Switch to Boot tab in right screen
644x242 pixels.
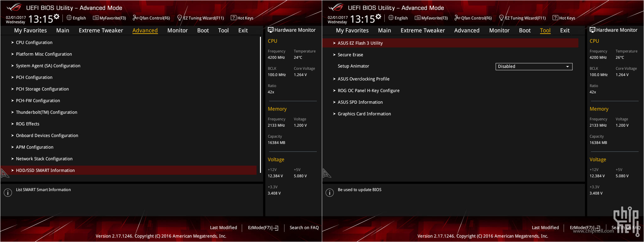525,30
